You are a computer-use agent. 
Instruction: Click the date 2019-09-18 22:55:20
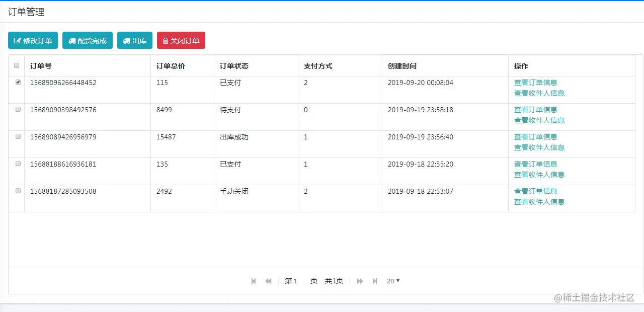click(421, 164)
